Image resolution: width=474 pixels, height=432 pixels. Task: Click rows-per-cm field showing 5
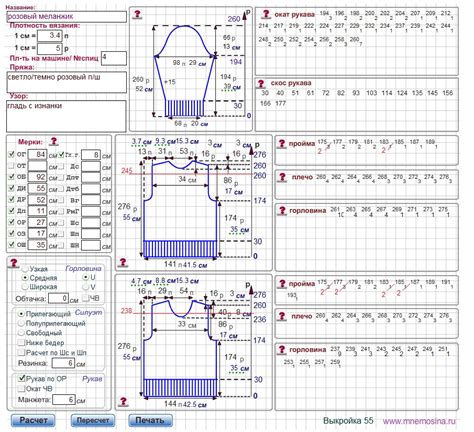[x=50, y=48]
